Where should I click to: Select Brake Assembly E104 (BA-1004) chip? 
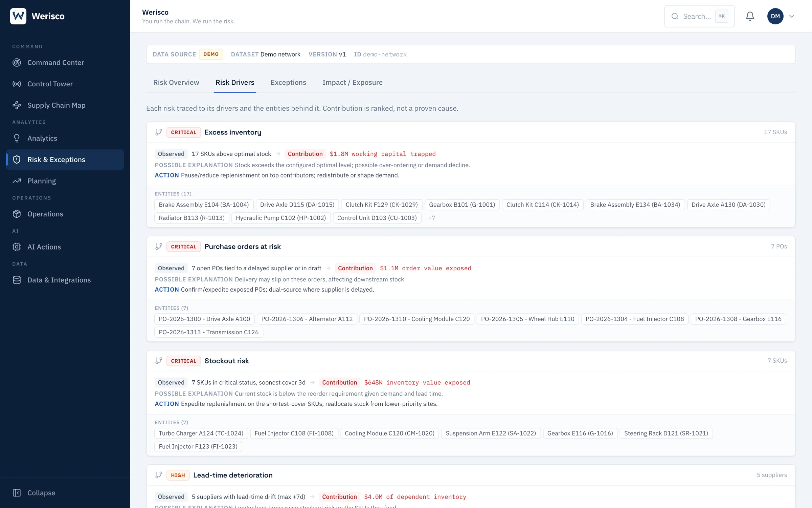204,205
